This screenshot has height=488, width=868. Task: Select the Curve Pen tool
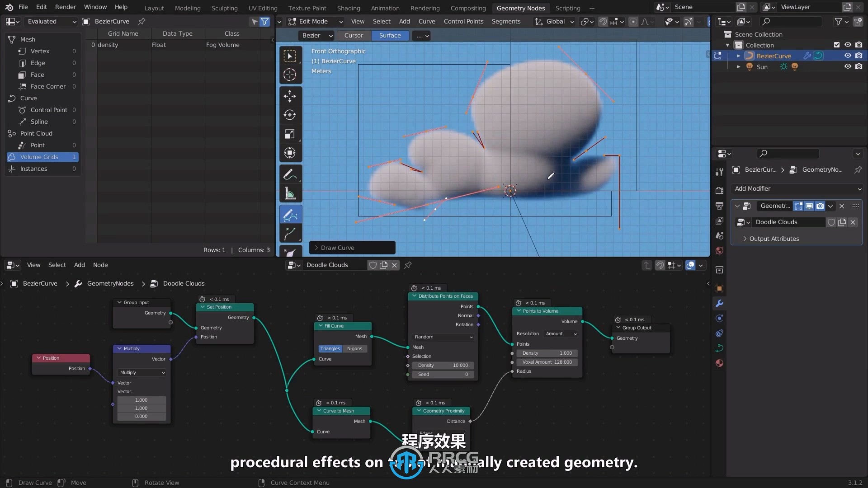pos(290,234)
